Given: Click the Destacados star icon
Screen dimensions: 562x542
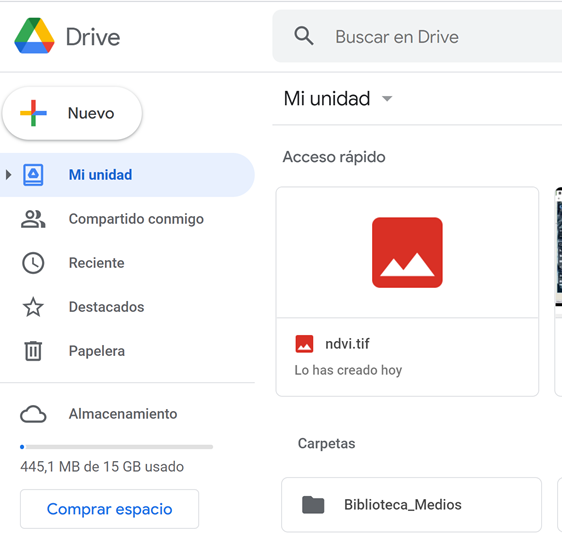Looking at the screenshot, I should pos(33,307).
